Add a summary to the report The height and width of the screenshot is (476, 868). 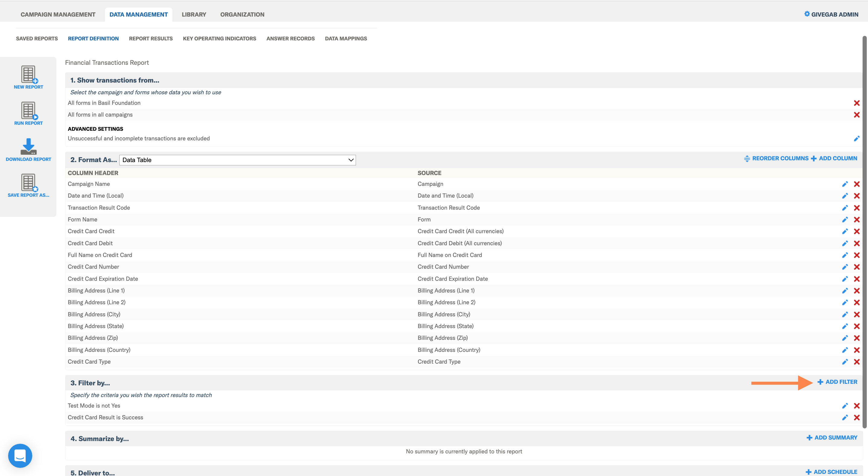(x=832, y=438)
